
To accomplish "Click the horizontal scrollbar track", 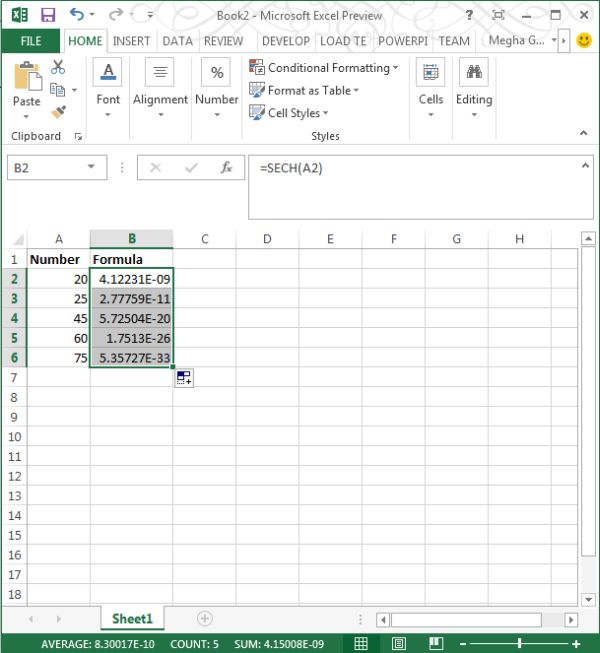I will click(466, 620).
